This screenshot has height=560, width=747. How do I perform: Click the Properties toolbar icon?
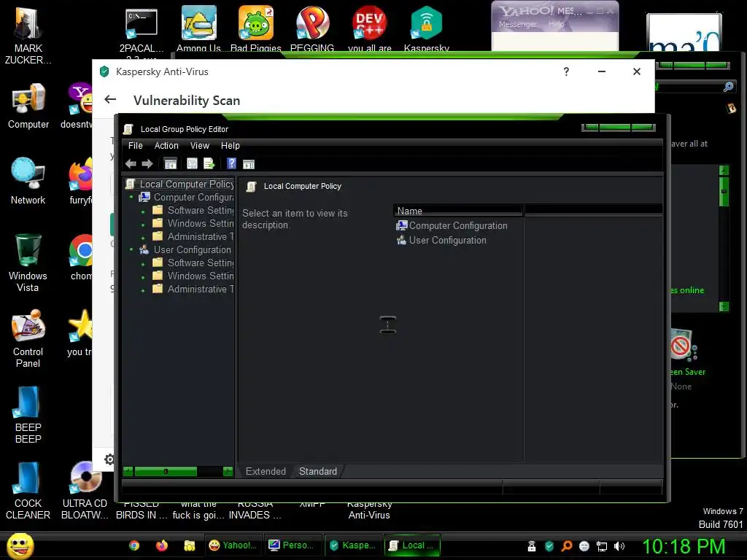click(x=192, y=164)
